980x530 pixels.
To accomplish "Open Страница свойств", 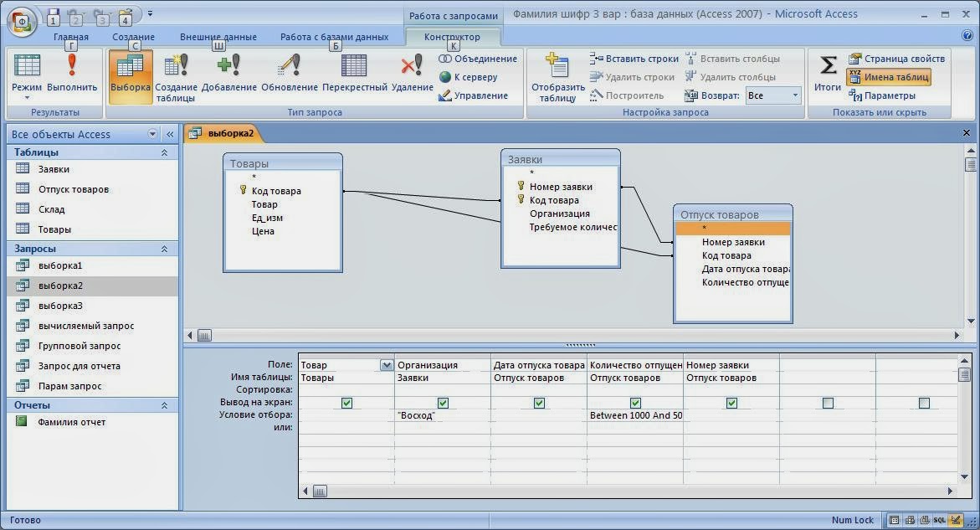I will (x=896, y=59).
